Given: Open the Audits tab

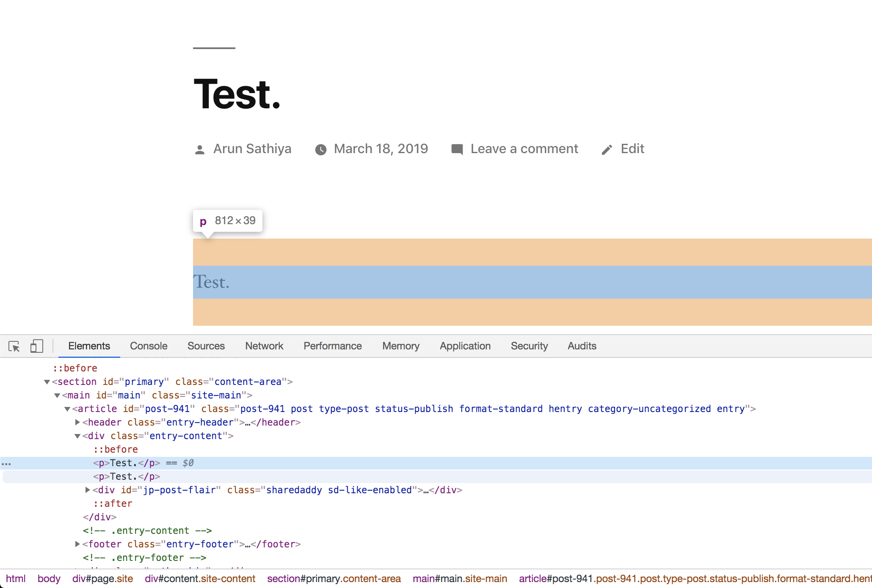Looking at the screenshot, I should [582, 346].
